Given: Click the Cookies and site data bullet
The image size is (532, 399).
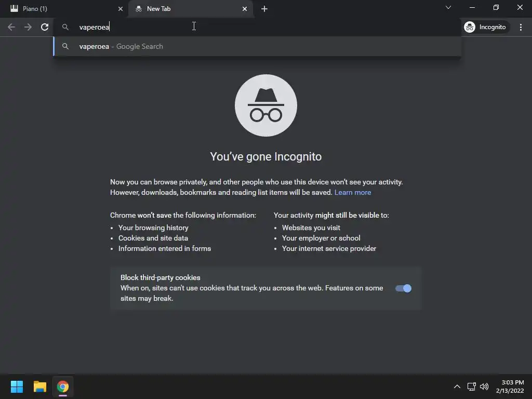Looking at the screenshot, I should tap(153, 238).
